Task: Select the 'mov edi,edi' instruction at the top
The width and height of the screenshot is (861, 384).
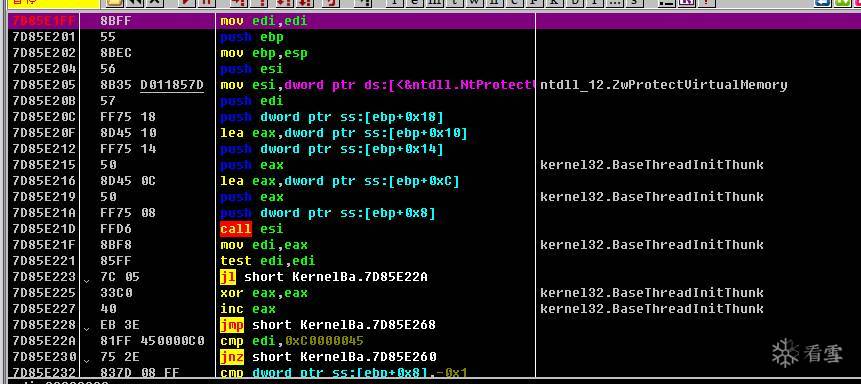Action: [x=264, y=21]
